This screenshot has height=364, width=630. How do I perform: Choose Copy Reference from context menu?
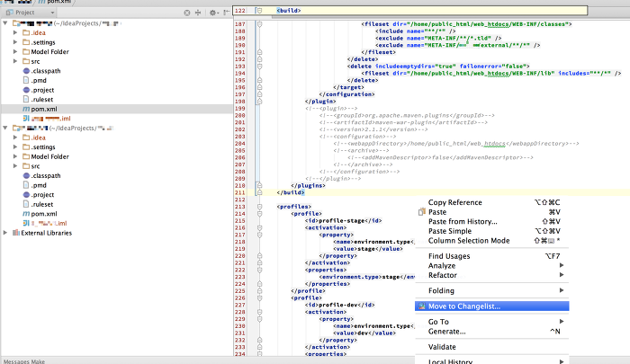tap(491, 202)
